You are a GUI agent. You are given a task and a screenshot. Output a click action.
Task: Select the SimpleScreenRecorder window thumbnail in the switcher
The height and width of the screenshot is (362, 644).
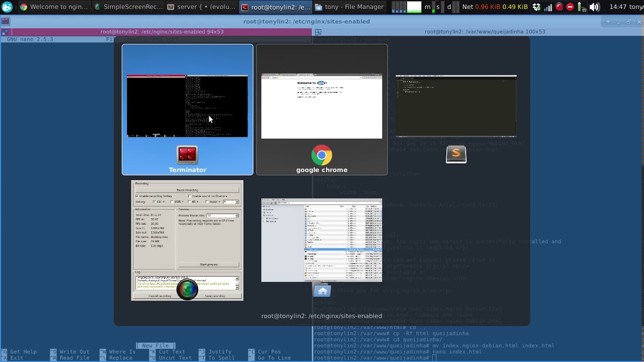coord(187,240)
